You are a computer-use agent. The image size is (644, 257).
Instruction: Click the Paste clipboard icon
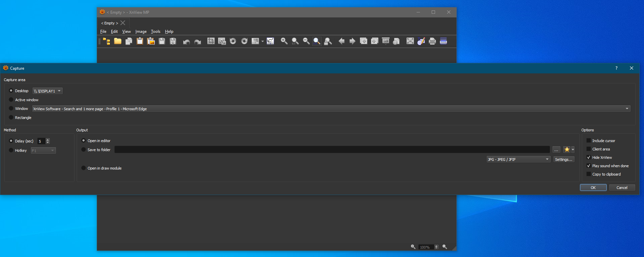click(140, 41)
